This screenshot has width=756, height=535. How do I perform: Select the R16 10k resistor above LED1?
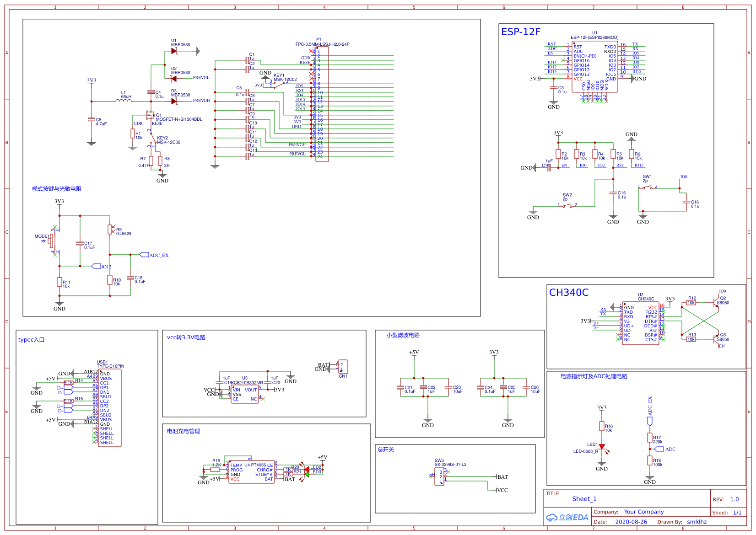602,426
